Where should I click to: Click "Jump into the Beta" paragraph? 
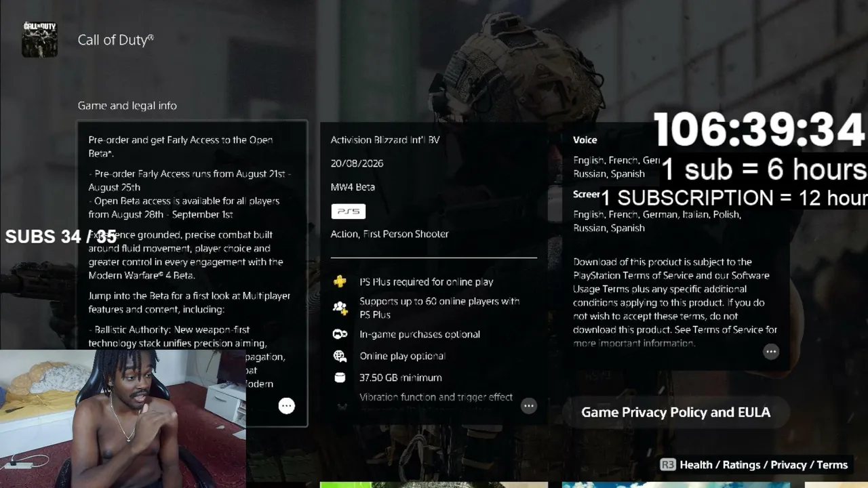pos(189,302)
